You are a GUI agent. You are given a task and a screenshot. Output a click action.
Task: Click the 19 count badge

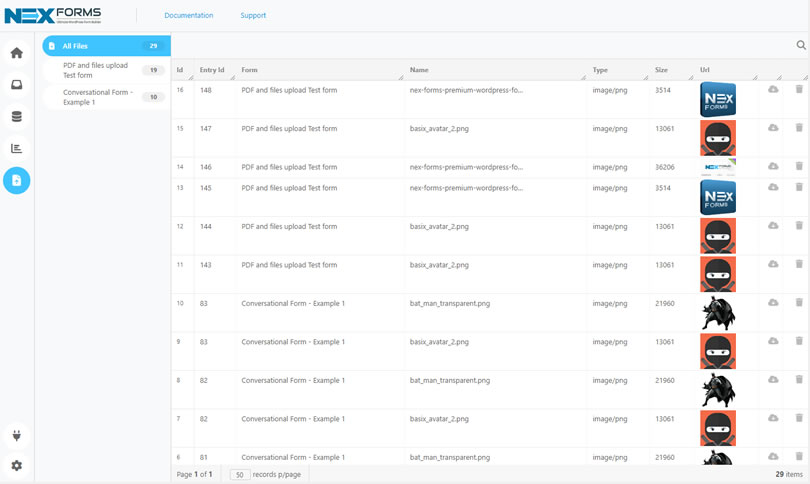tap(153, 70)
